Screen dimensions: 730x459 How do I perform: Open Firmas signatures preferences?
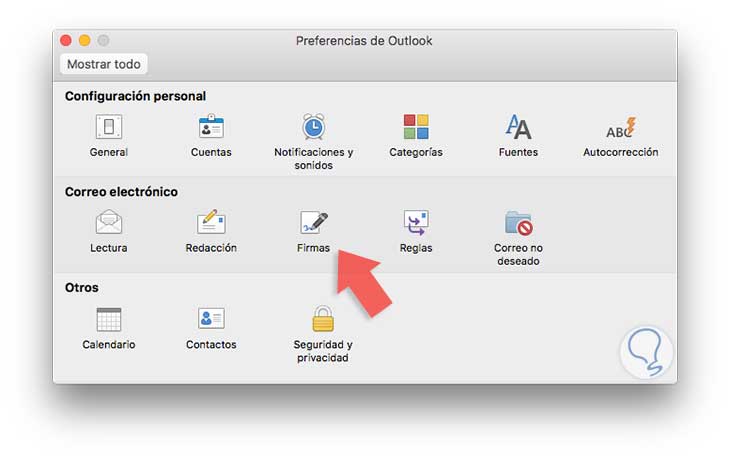coord(313,222)
